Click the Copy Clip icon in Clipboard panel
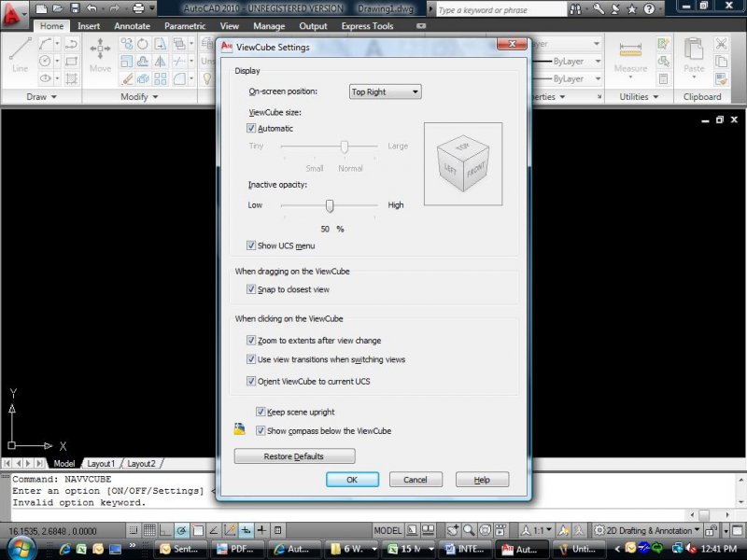Image resolution: width=747 pixels, height=560 pixels. 721,62
